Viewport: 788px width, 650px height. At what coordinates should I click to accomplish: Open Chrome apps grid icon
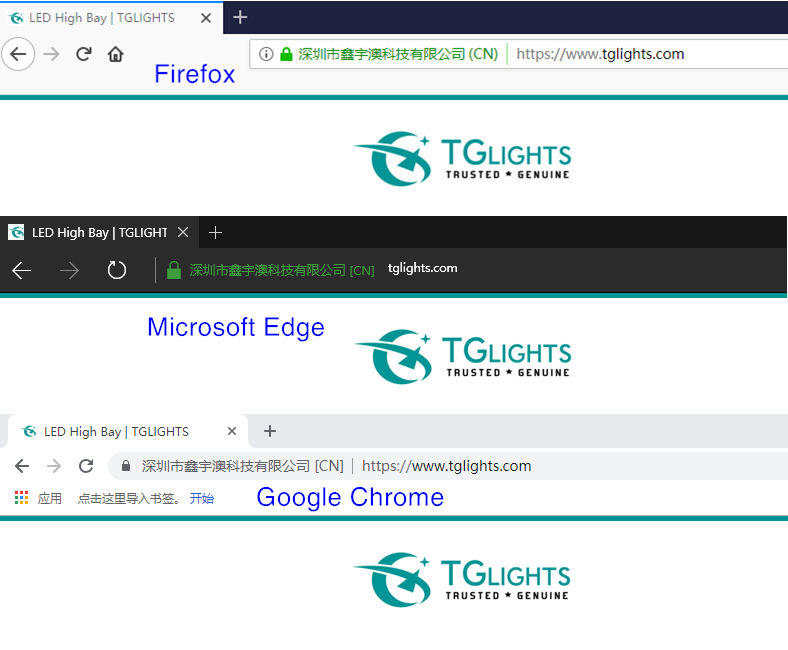[x=21, y=498]
